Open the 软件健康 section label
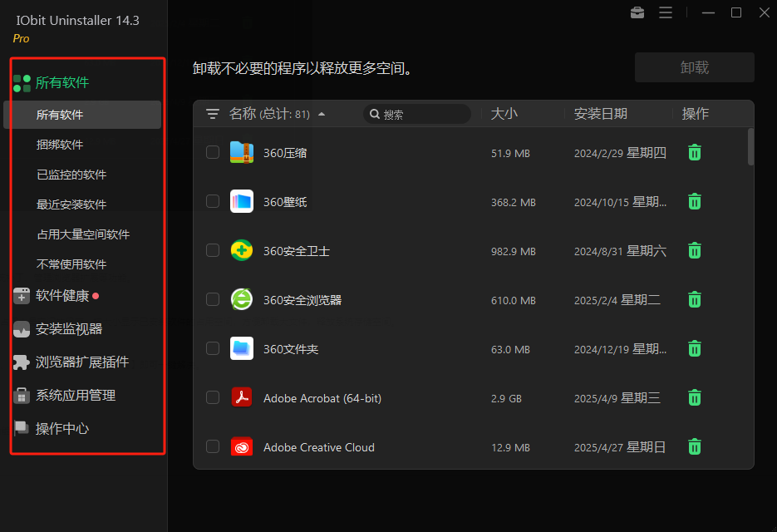Viewport: 777px width, 532px height. coord(62,296)
